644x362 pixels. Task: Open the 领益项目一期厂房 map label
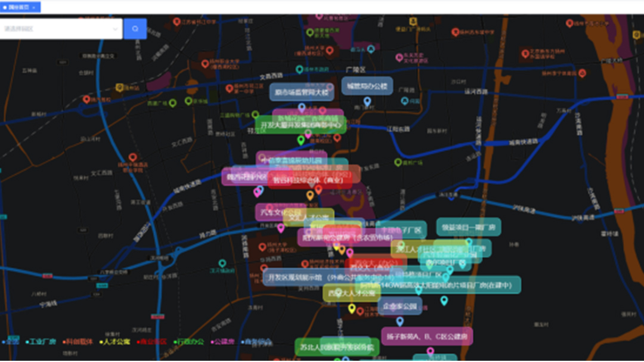[x=468, y=227]
